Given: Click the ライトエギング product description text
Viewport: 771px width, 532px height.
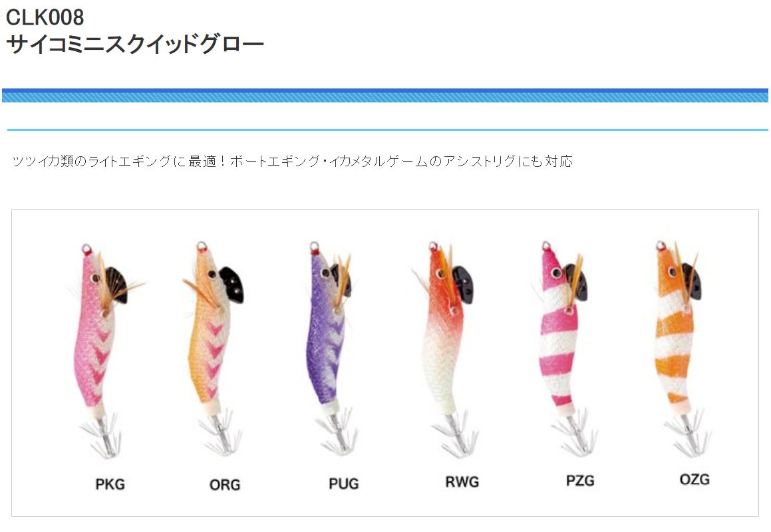Looking at the screenshot, I should click(292, 162).
